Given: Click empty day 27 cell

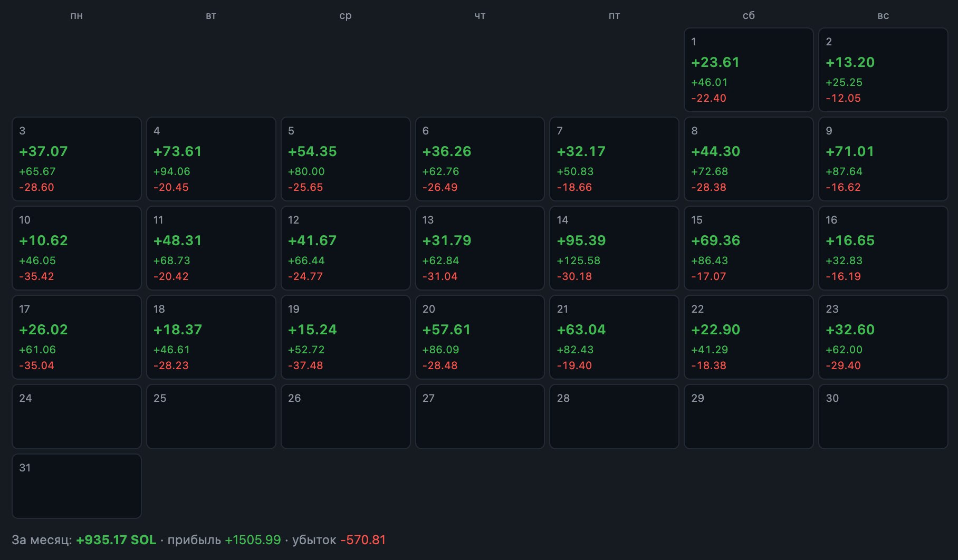Looking at the screenshot, I should 480,417.
